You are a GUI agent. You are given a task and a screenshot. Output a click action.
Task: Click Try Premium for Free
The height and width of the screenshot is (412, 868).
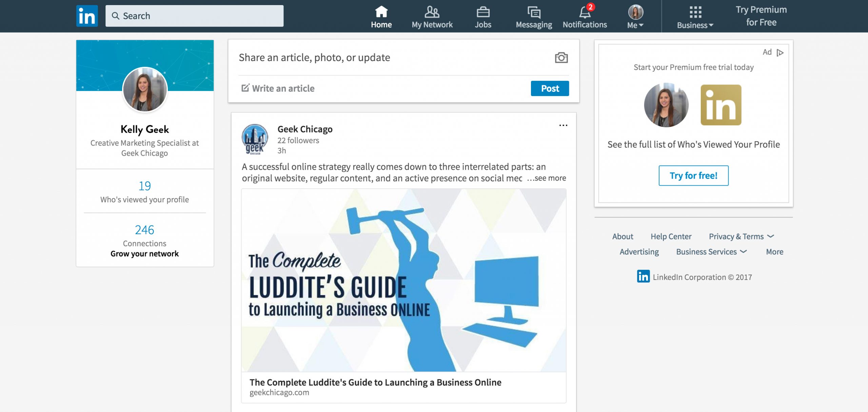761,16
